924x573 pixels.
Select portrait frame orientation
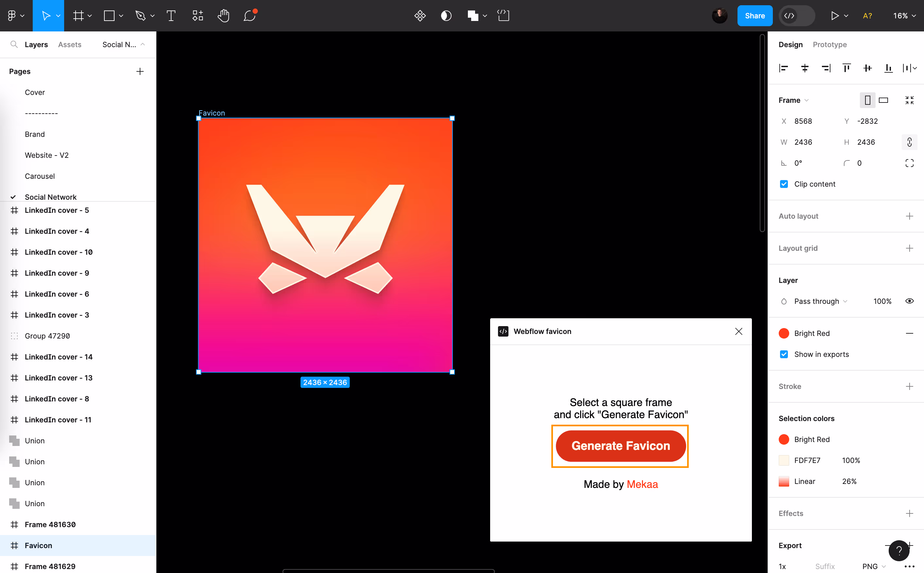pos(867,100)
